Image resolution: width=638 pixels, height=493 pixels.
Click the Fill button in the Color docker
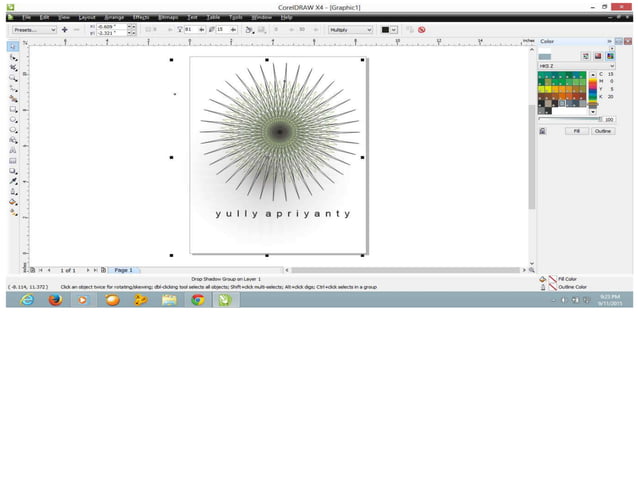[577, 131]
